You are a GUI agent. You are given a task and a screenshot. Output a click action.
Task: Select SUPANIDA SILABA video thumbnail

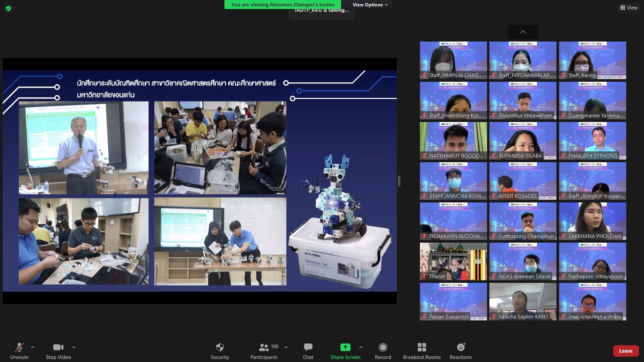click(523, 140)
